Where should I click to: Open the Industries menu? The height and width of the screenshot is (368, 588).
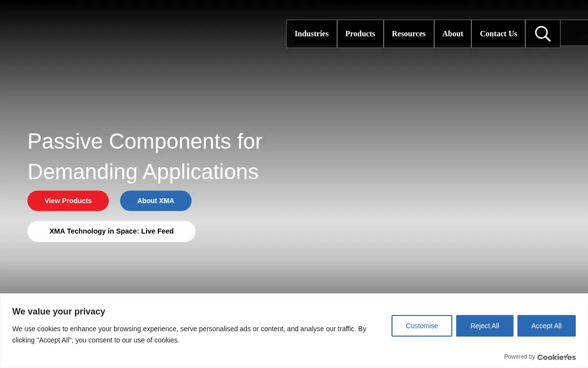pyautogui.click(x=312, y=34)
